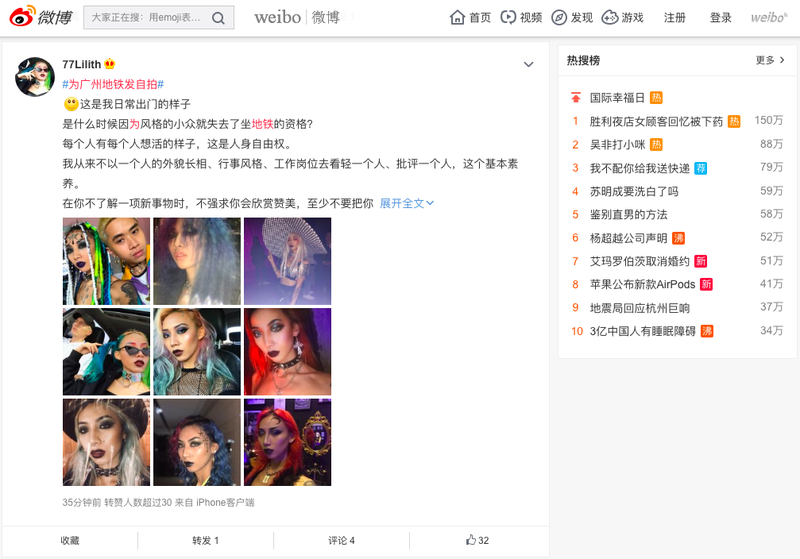Open hot search 苏明成要洗白了吗

point(634,191)
